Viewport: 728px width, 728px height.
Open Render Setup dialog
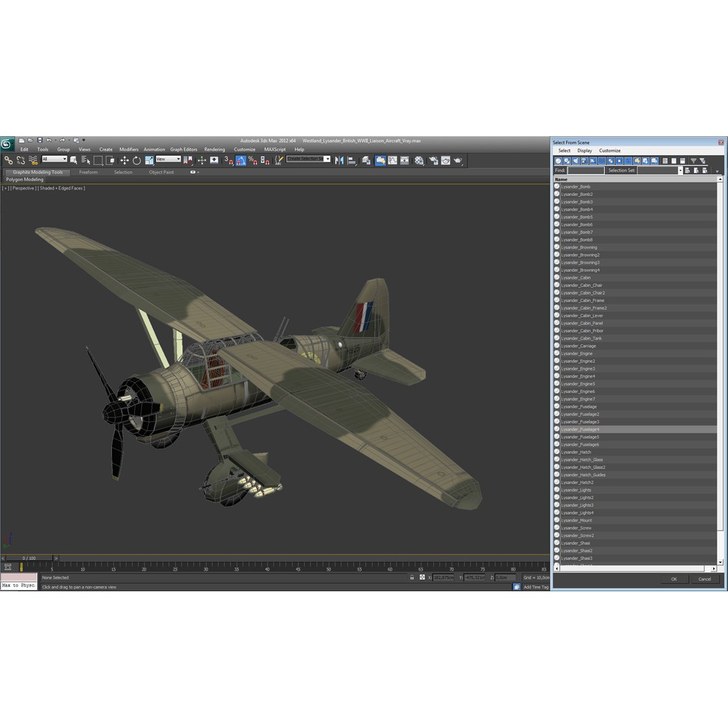433,160
